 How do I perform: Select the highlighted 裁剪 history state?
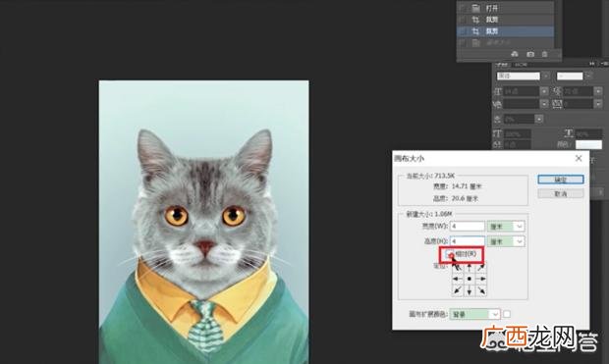[x=505, y=31]
